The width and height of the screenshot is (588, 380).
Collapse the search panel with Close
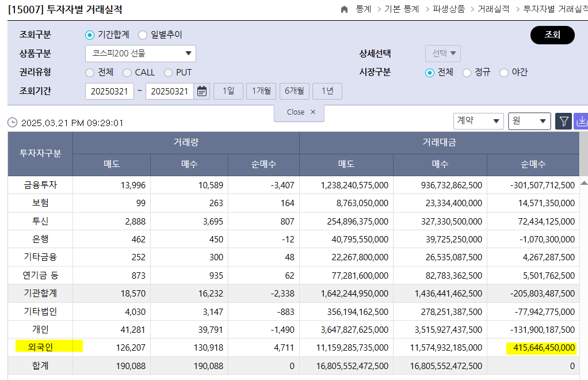click(x=299, y=112)
